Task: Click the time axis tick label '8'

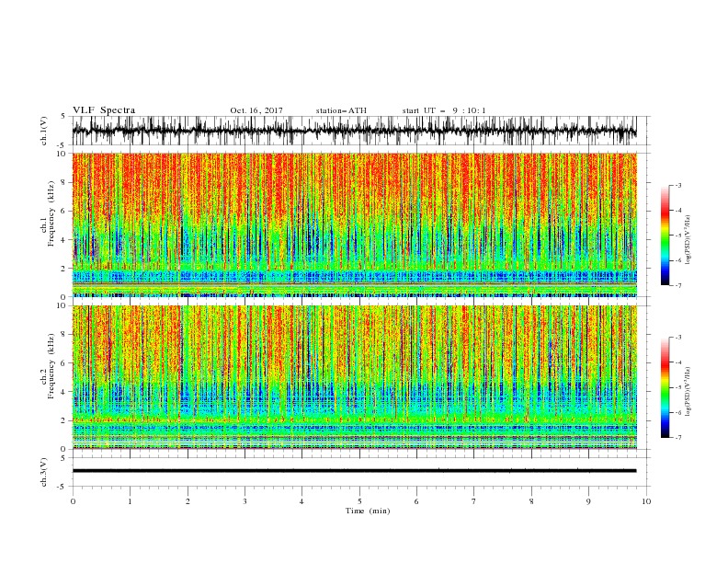Action: point(531,501)
